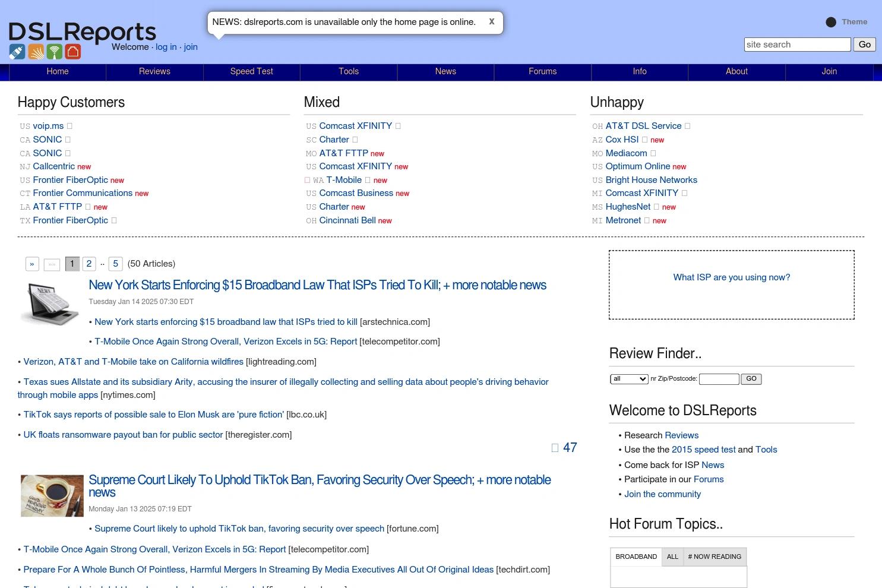This screenshot has width=882, height=588.
Task: Click the small icon right after T-Mobile
Action: pyautogui.click(x=368, y=180)
